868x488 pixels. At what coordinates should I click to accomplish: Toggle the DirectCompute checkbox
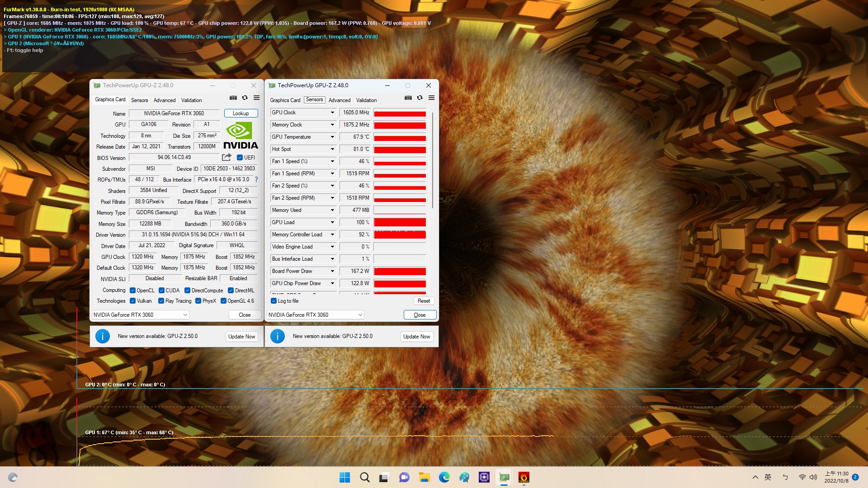(x=187, y=291)
